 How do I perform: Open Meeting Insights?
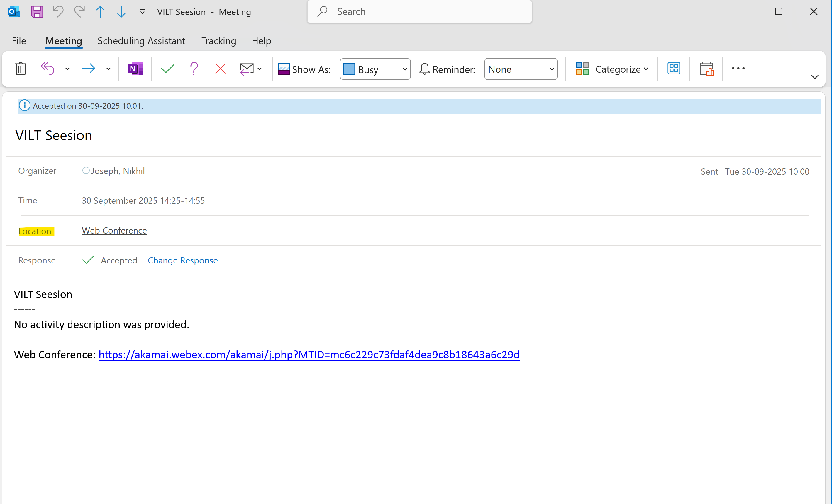(x=707, y=69)
